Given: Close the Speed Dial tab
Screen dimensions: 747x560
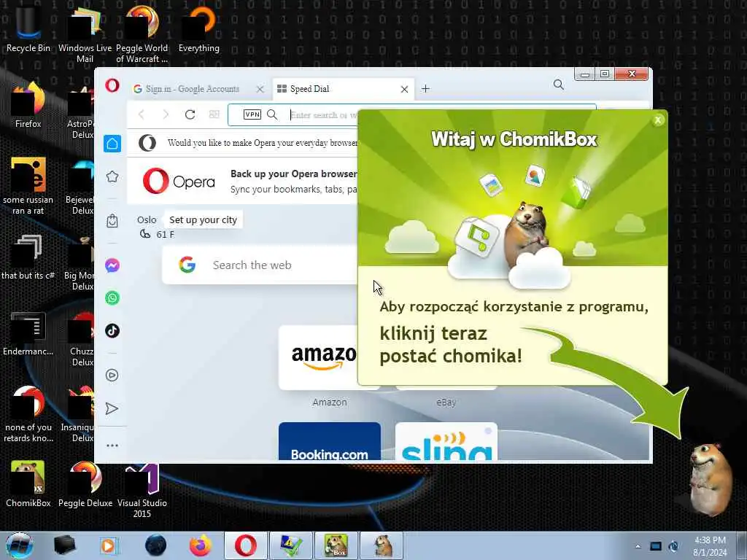Looking at the screenshot, I should pos(404,89).
